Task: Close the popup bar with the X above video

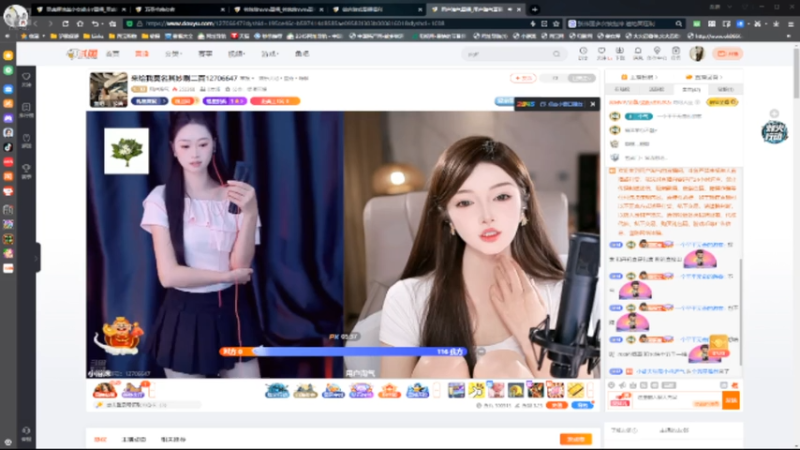Action: [x=593, y=104]
